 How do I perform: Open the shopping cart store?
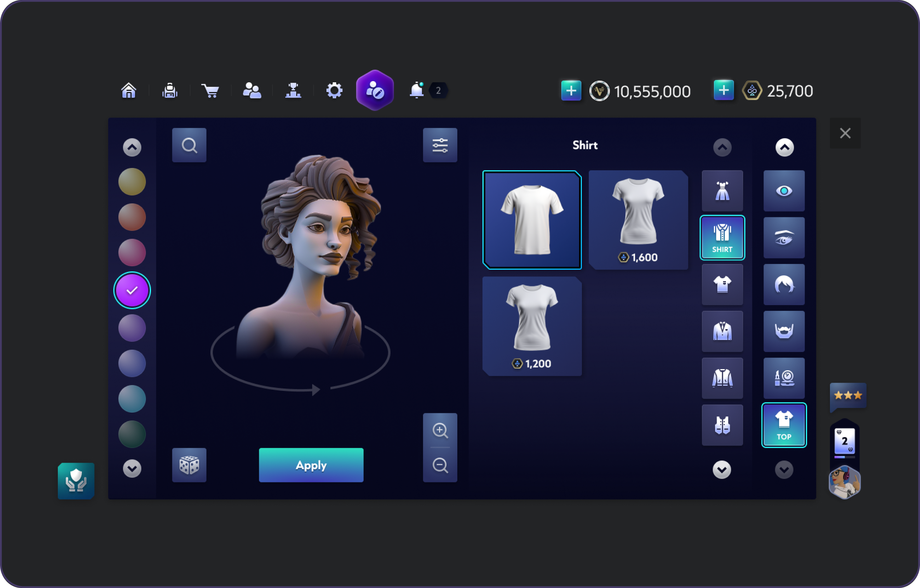click(x=211, y=91)
